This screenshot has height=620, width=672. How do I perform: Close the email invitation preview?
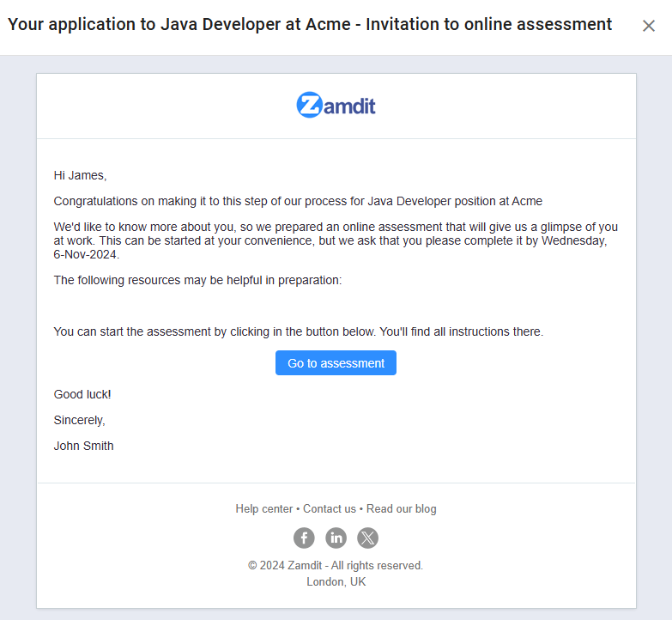coord(649,26)
